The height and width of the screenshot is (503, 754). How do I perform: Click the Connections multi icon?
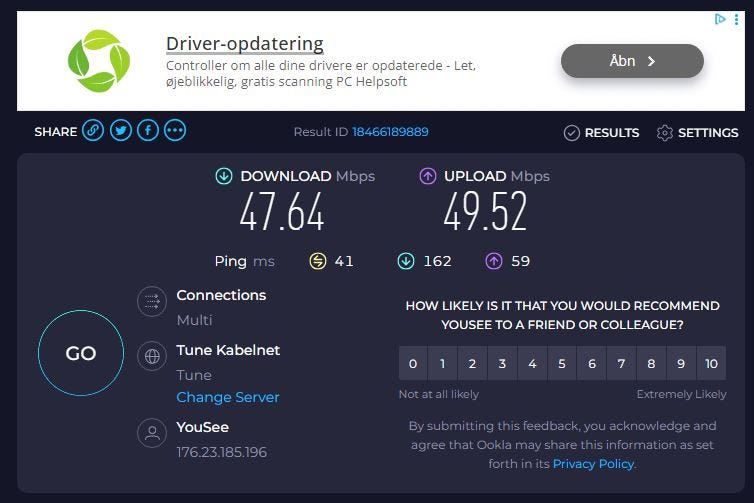152,302
